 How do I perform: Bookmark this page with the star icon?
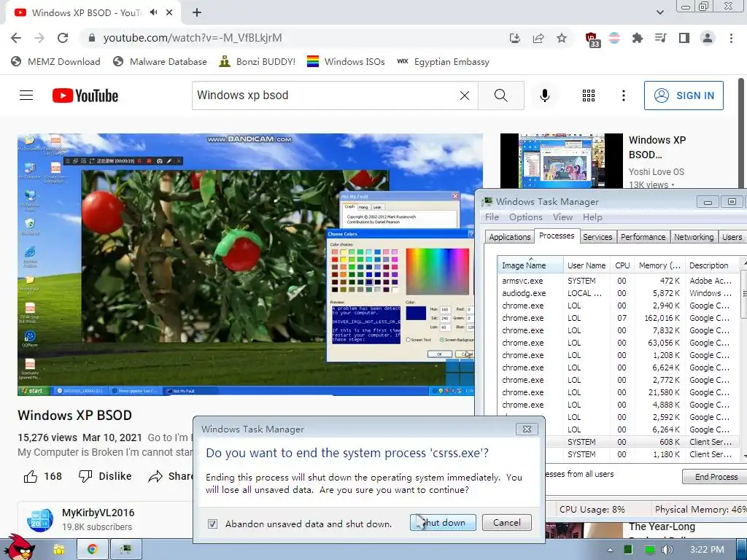click(x=562, y=38)
